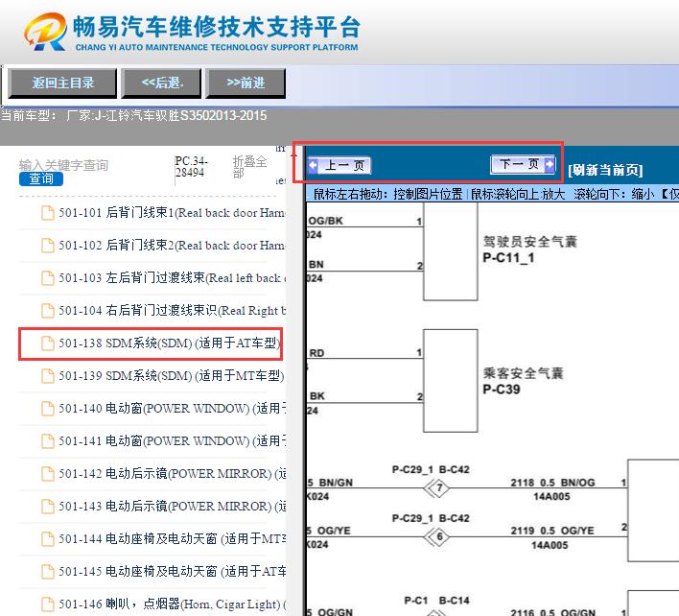Refresh page via 刷新当前页 link
Viewport: 679px width, 616px height.
point(605,170)
